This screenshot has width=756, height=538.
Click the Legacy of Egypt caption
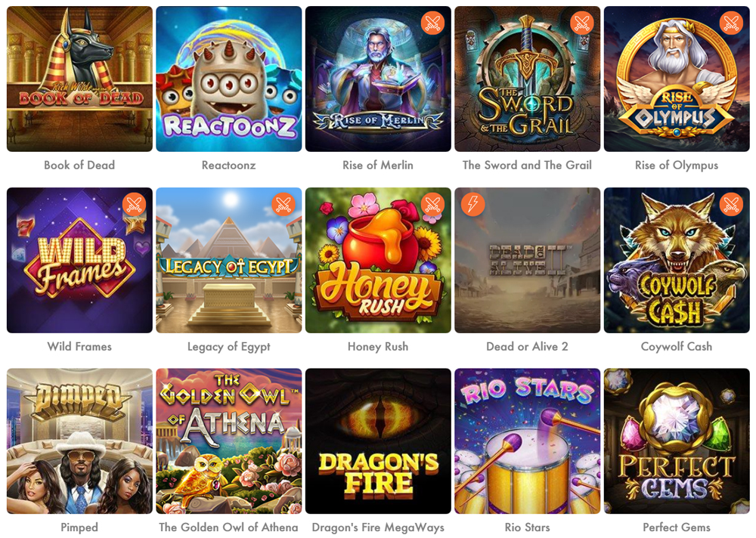tap(228, 347)
